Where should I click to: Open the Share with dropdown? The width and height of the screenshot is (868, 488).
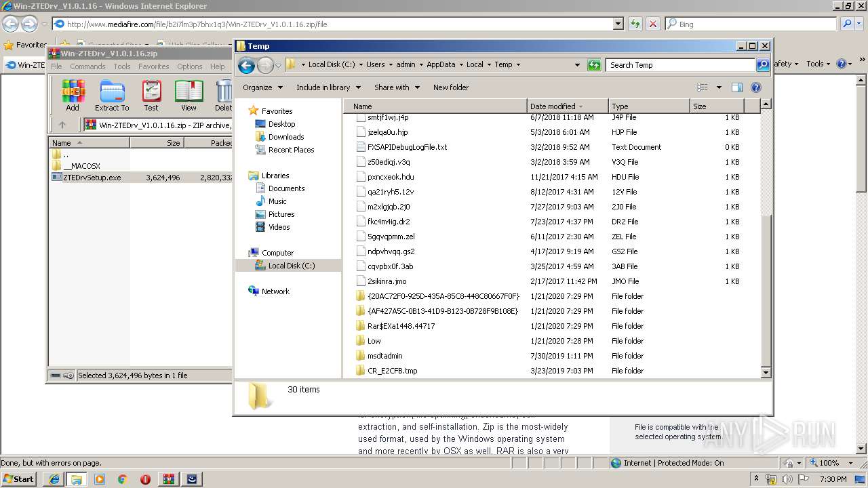(x=397, y=87)
